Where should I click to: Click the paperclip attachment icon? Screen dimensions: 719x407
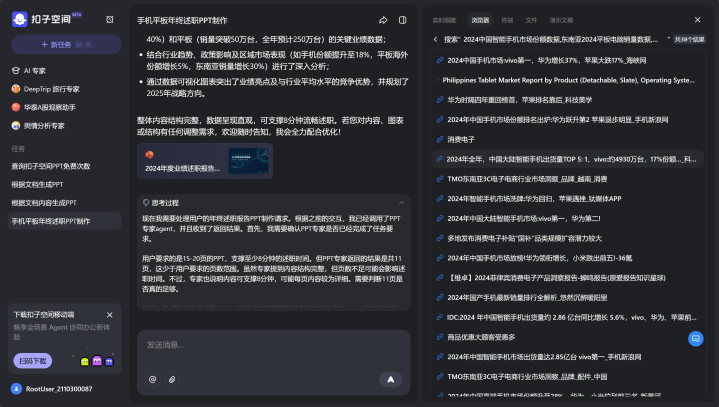[172, 379]
